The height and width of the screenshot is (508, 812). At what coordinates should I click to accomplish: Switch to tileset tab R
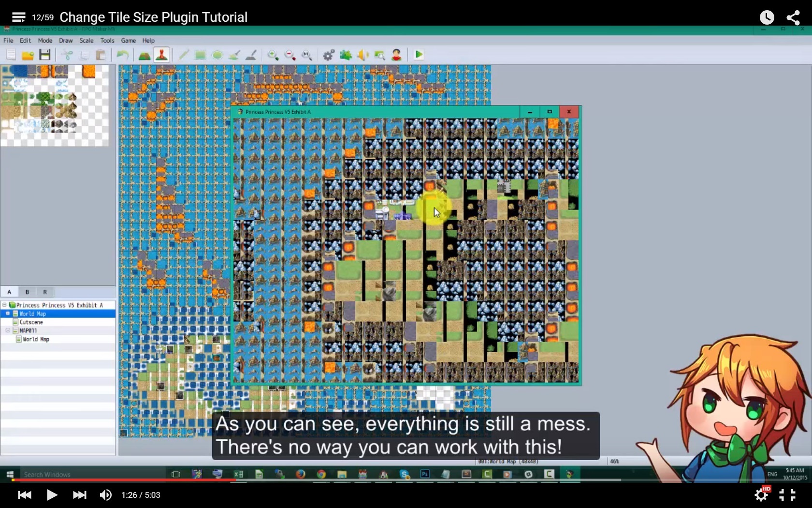click(x=45, y=292)
